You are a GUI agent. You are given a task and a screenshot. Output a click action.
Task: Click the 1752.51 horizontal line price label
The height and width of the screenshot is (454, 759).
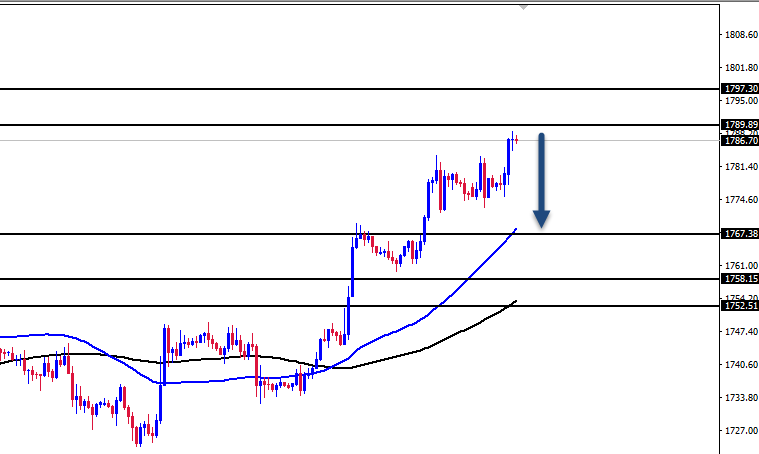(740, 306)
